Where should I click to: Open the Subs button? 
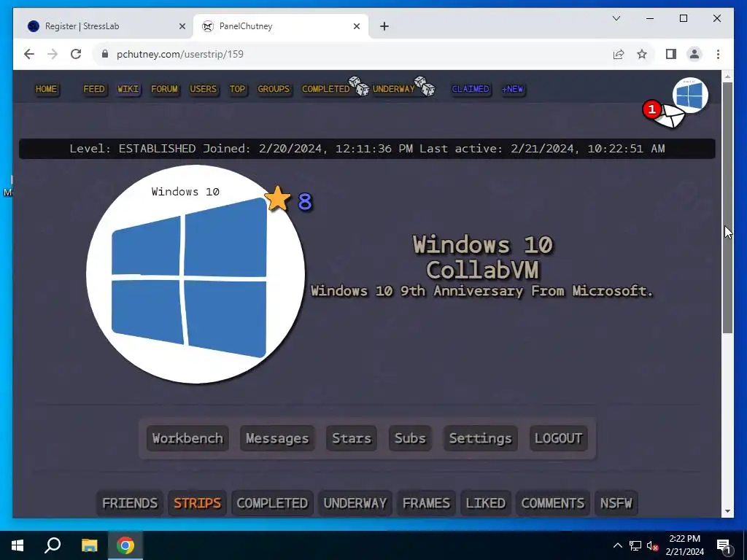coord(410,438)
